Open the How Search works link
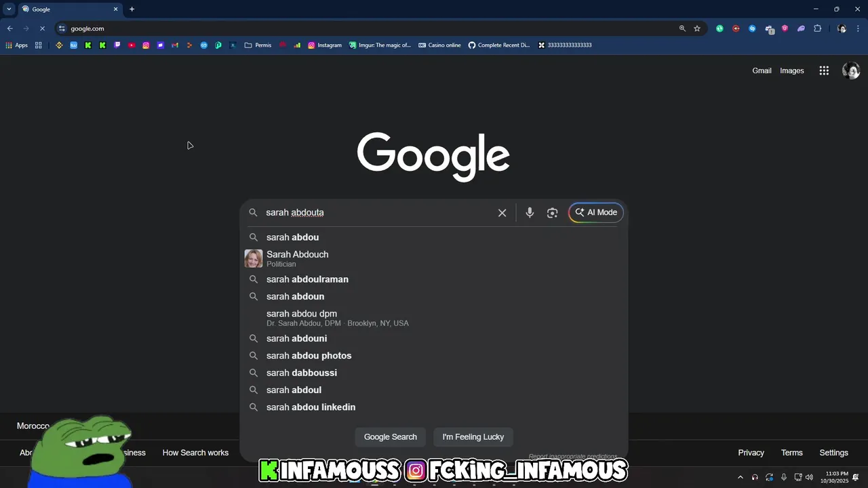 195,453
